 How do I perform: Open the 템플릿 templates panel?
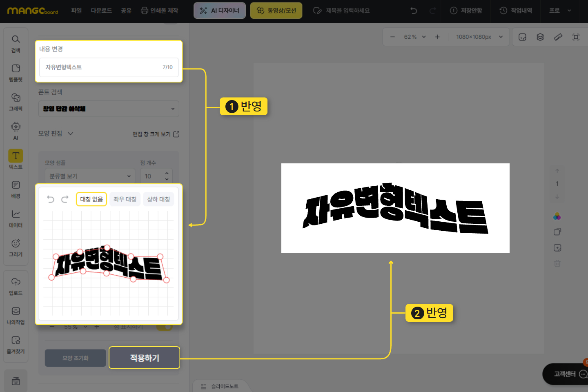point(16,73)
